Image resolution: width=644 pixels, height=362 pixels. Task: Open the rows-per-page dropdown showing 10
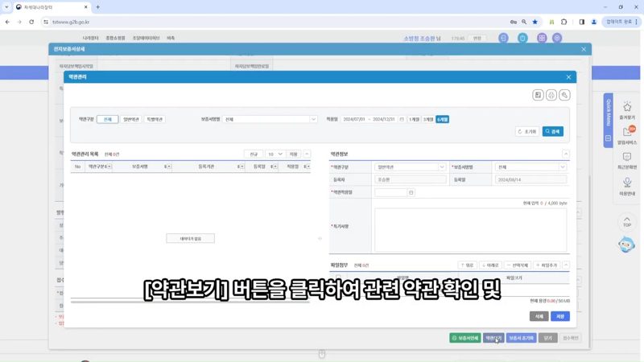tap(275, 154)
